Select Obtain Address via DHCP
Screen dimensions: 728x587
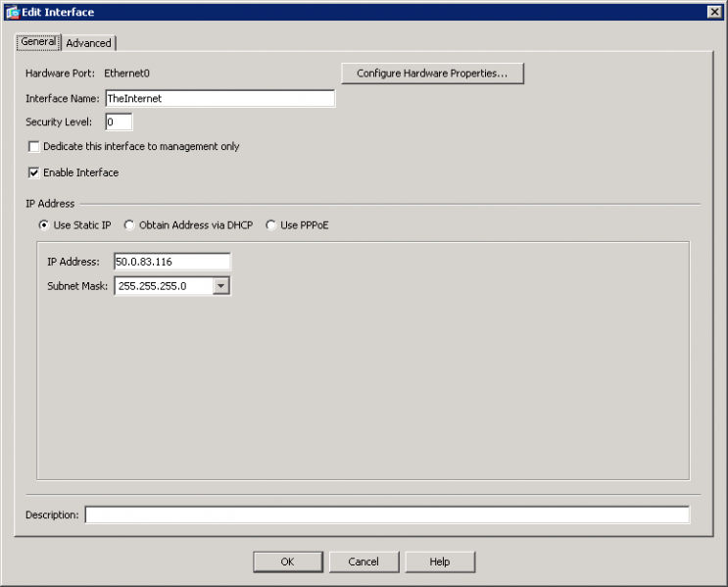tap(129, 225)
